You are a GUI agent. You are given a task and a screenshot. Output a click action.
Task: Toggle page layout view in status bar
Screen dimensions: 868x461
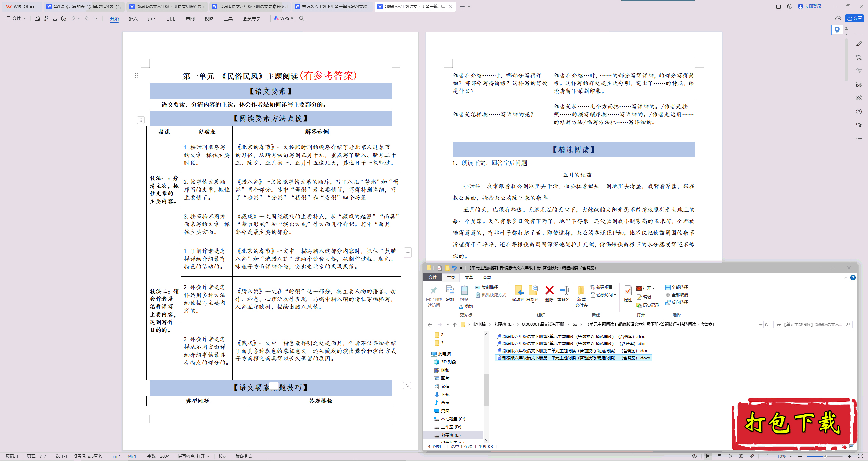(x=708, y=456)
